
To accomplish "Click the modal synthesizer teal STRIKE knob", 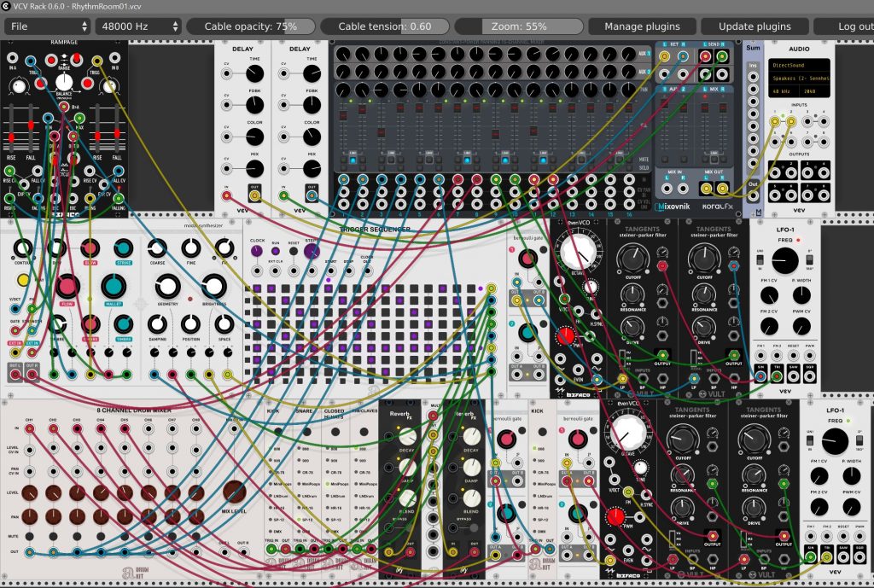I will coord(123,248).
